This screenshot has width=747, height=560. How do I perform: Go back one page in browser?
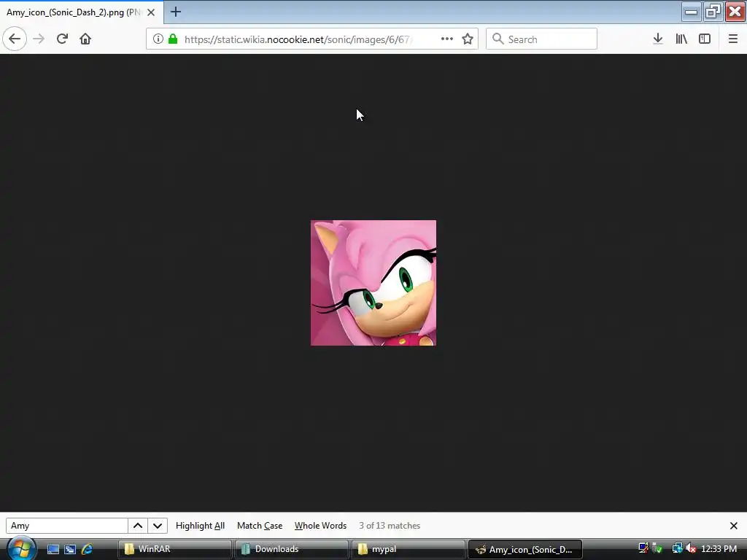point(15,39)
